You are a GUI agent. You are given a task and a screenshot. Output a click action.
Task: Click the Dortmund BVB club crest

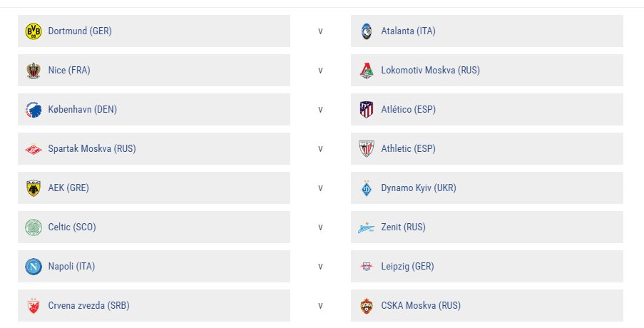[34, 31]
